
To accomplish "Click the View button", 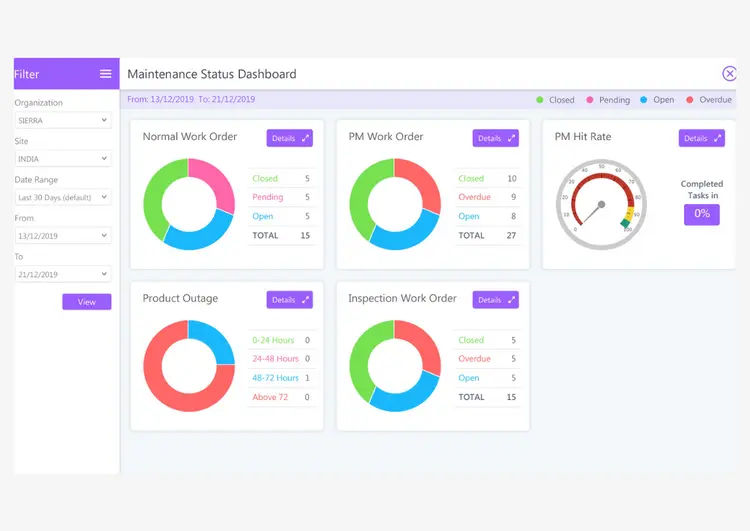I will pos(87,302).
